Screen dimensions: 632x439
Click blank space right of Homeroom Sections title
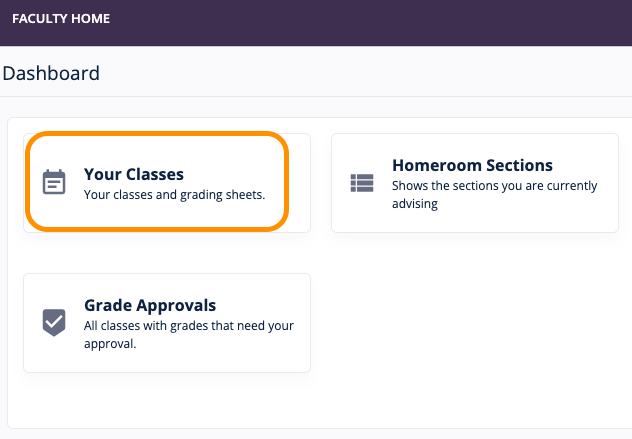coord(585,165)
